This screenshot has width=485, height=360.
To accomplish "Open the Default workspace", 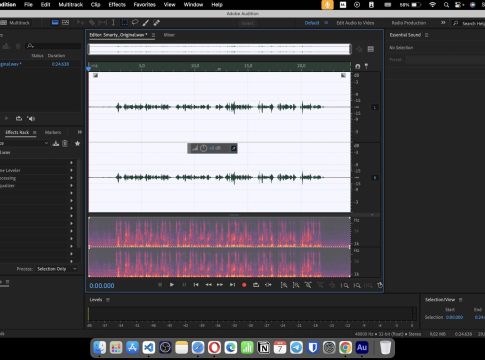I will tap(312, 23).
